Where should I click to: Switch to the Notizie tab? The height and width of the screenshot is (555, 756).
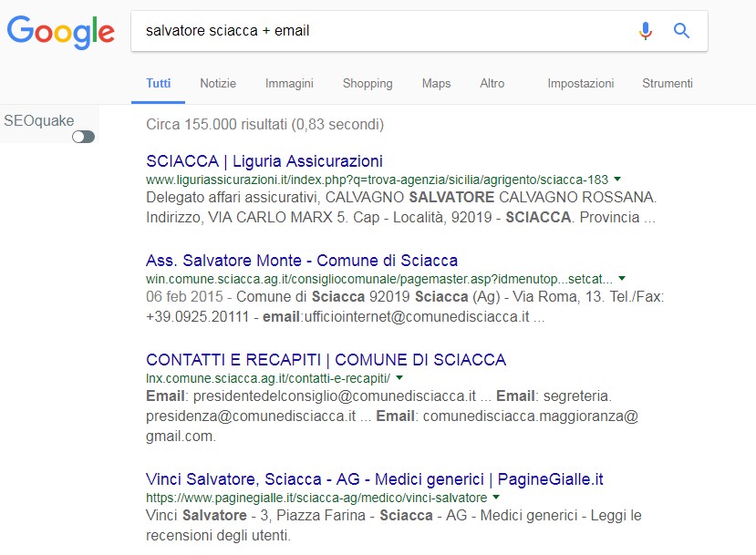(x=218, y=83)
